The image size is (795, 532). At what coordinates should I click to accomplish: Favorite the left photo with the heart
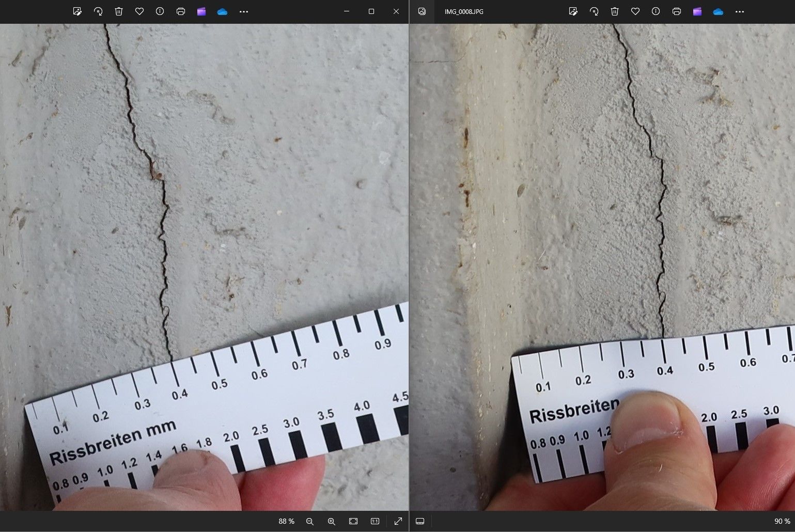pos(139,11)
